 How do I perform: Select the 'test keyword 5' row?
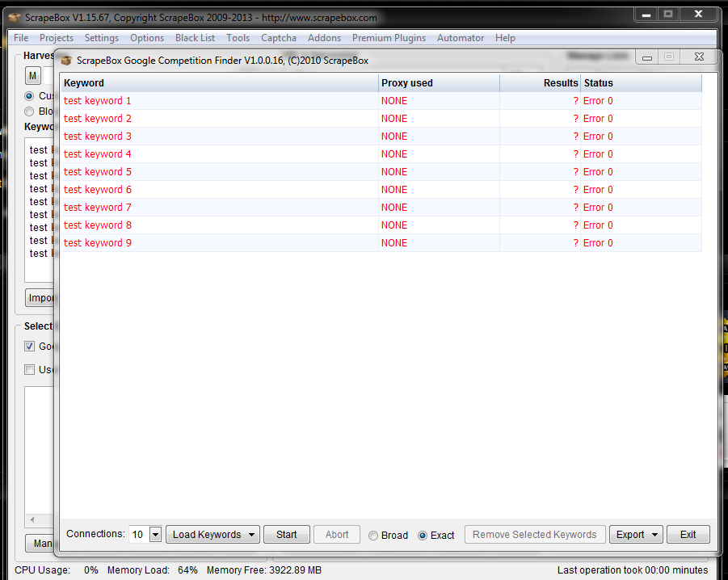point(381,172)
